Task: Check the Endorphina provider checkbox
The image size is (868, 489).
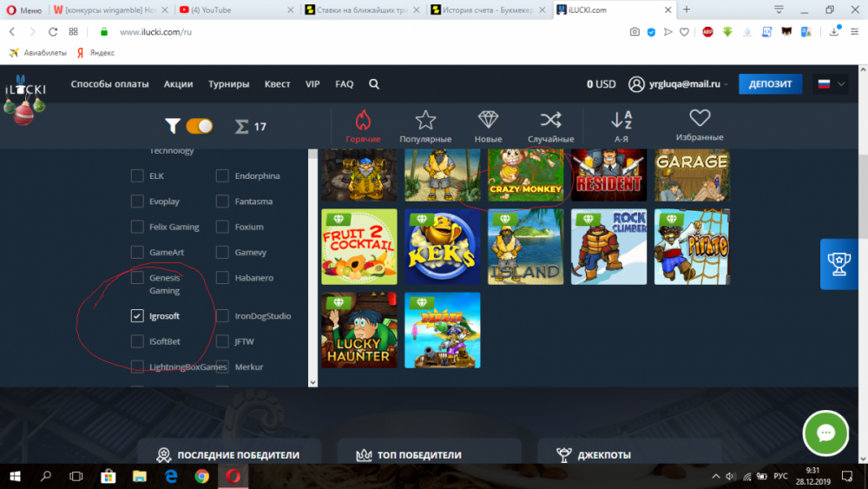Action: 222,176
